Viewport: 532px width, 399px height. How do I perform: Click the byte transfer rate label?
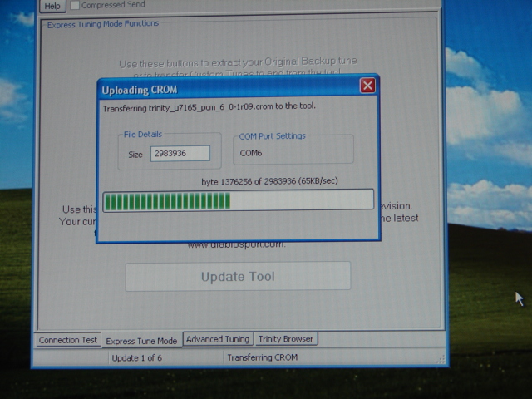point(269,181)
